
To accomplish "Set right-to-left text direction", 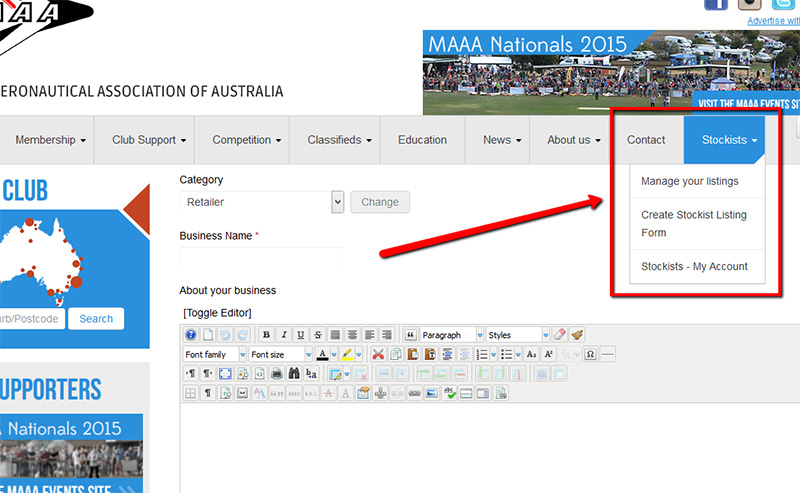I will (208, 374).
